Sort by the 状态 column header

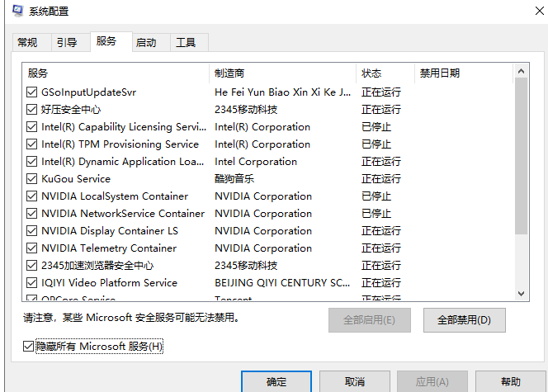click(385, 73)
